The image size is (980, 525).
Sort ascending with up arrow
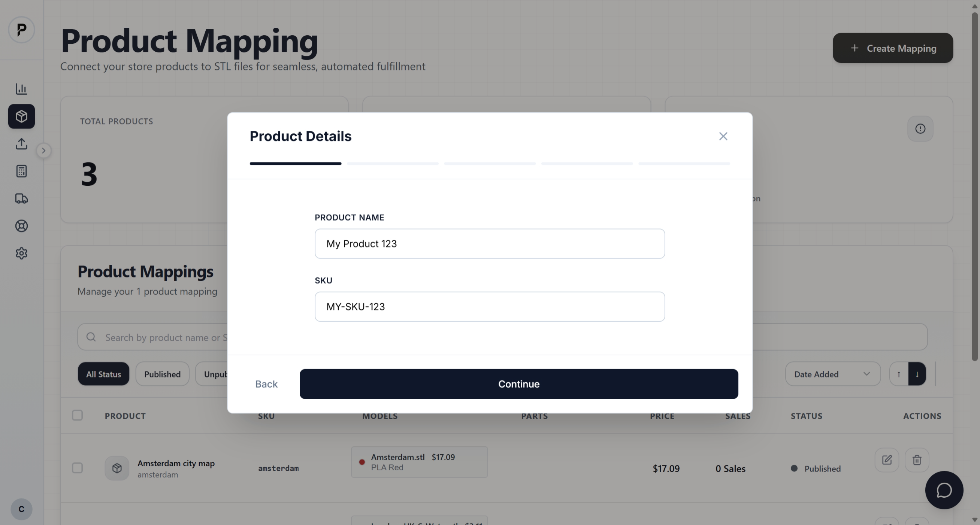[899, 374]
